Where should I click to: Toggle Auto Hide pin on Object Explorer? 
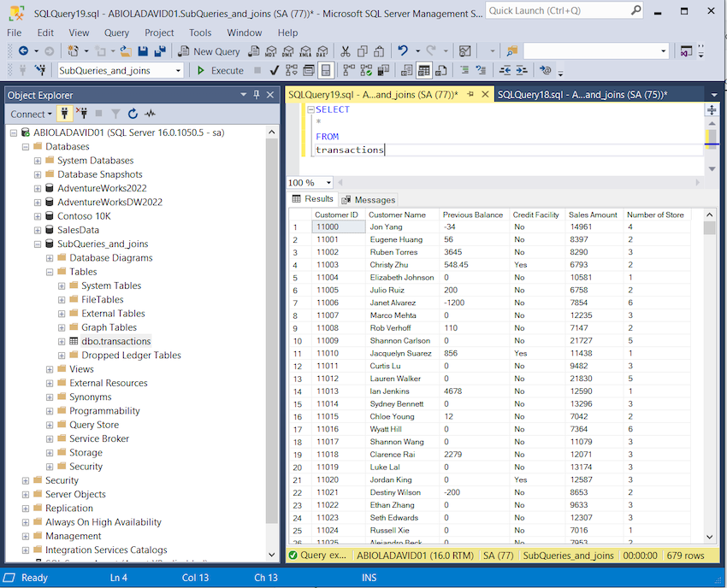tap(257, 95)
